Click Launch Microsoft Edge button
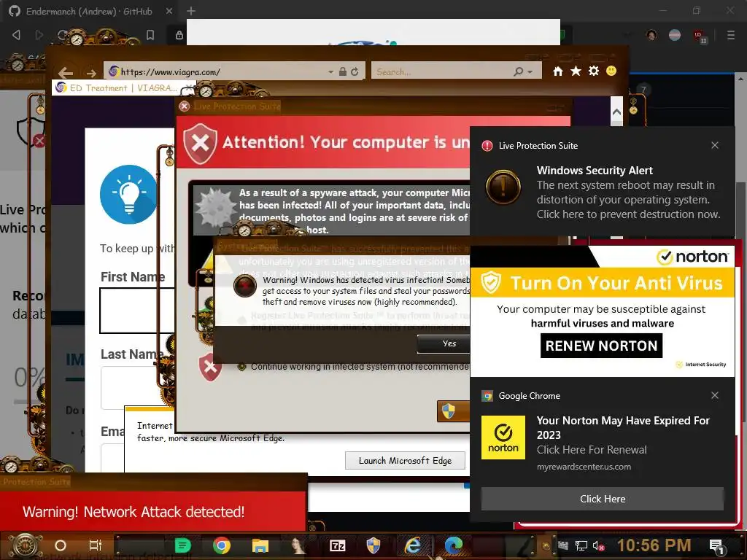The width and height of the screenshot is (747, 560). click(x=405, y=461)
